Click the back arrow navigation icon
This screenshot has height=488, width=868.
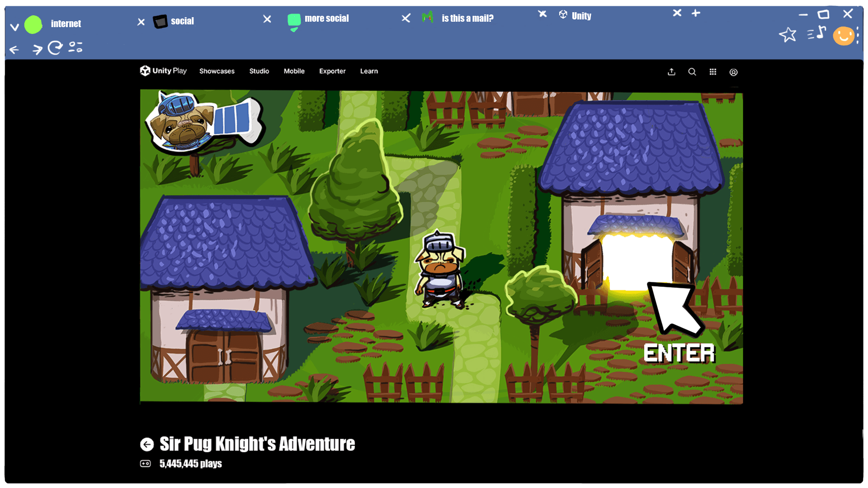(x=15, y=49)
